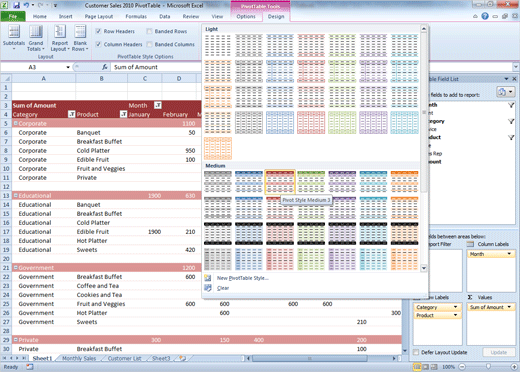The width and height of the screenshot is (520, 372).
Task: Check the Defer Layout Update box
Action: [416, 352]
